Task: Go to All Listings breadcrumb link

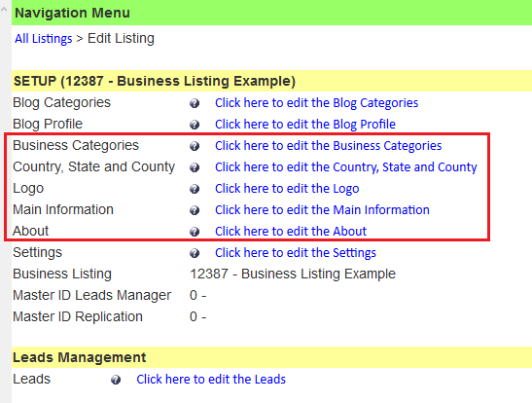Action: [44, 38]
